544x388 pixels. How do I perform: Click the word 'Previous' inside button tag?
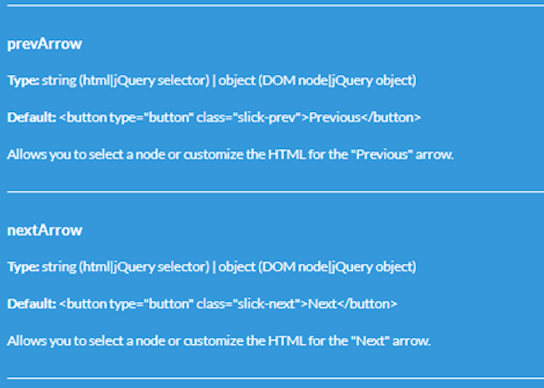coord(335,117)
